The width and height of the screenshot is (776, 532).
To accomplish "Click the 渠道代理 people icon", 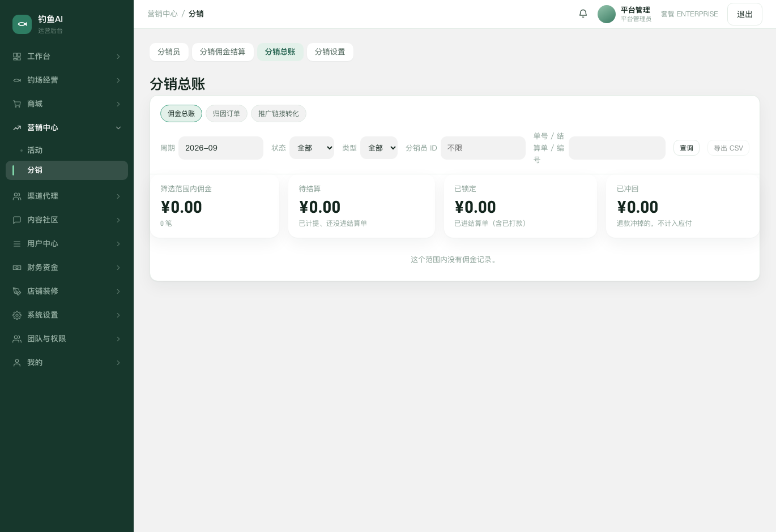I will click(x=17, y=196).
